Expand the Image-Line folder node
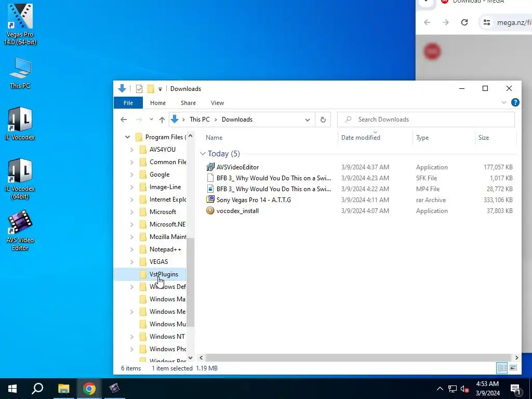This screenshot has width=532, height=399. pyautogui.click(x=131, y=187)
